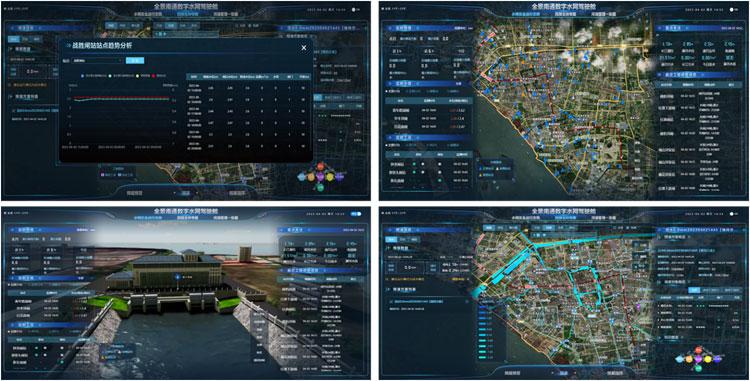Click blue station marker on 3D sluice building

176,276
